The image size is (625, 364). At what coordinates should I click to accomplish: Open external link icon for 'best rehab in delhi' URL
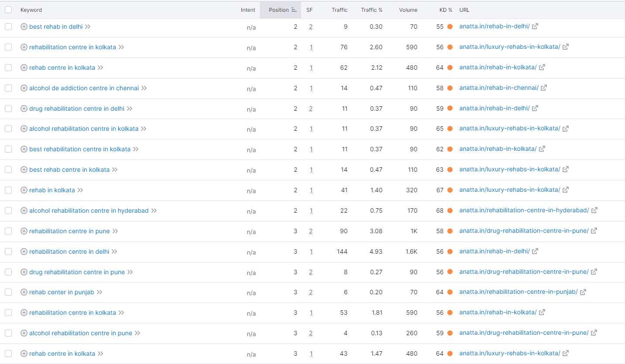click(535, 26)
